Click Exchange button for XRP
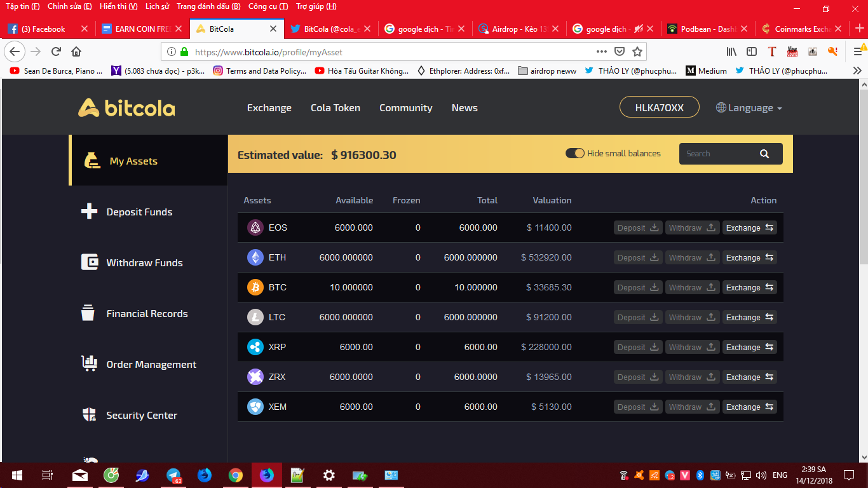This screenshot has width=868, height=488. [x=750, y=347]
